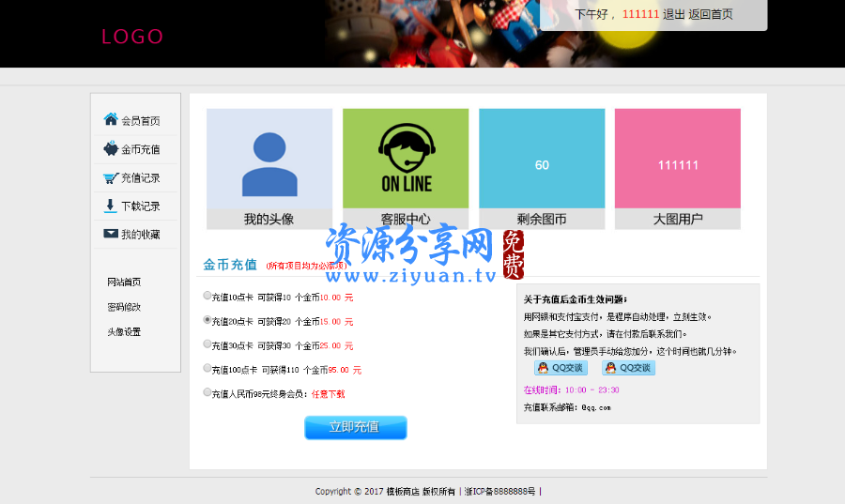
Task: Click the download arrow icon beside 下载记录
Action: (110, 206)
